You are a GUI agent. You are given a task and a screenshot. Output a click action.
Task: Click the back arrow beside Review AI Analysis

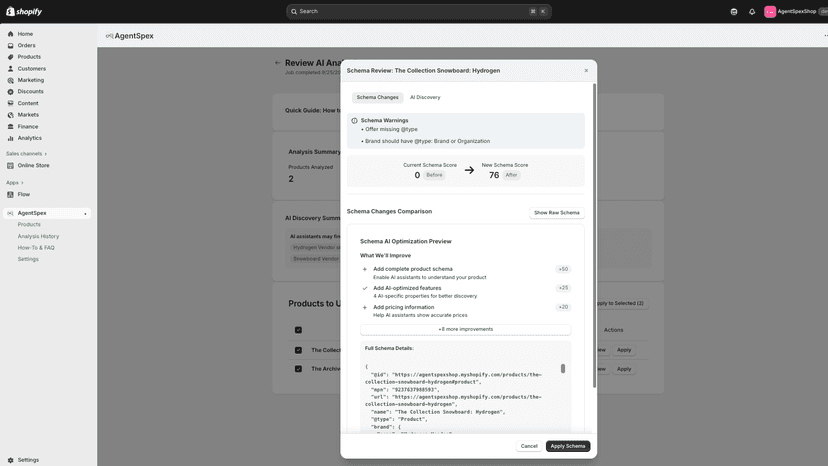point(278,63)
